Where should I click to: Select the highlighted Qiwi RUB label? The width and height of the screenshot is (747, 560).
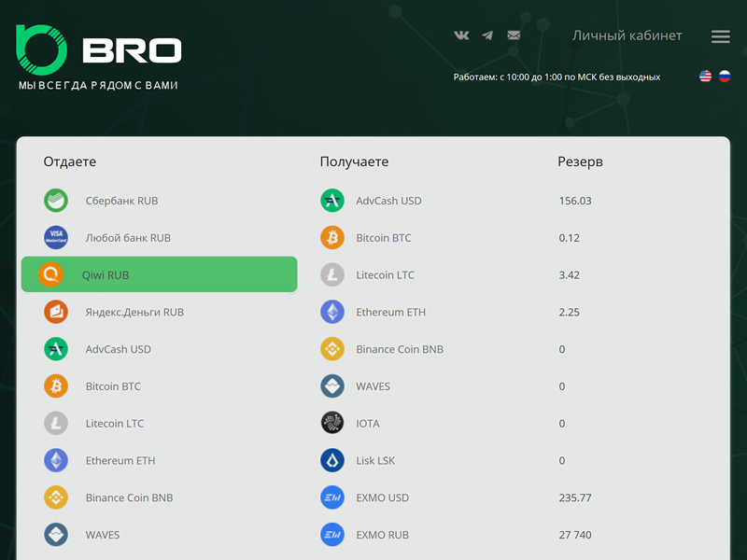[106, 275]
